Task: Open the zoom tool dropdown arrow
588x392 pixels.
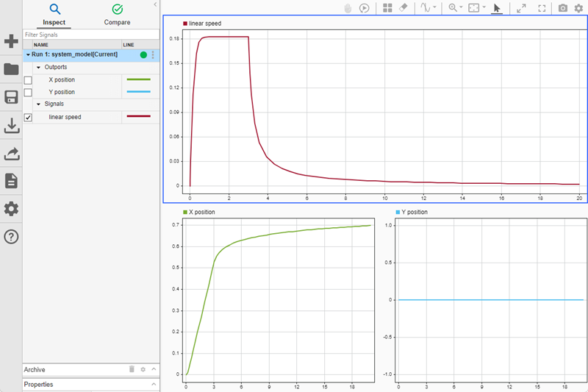Action: pos(461,8)
